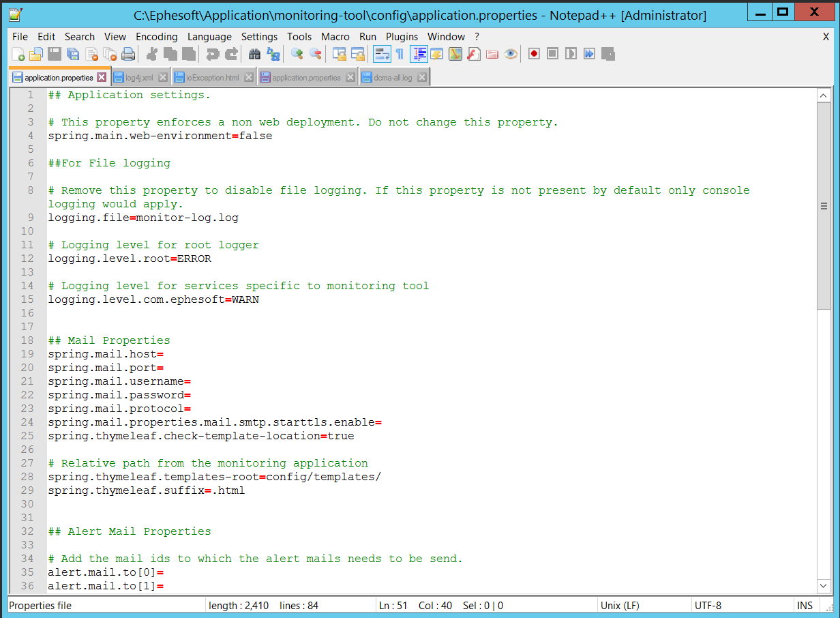
Task: Click UTF-8 encoding in the status bar
Action: click(708, 605)
